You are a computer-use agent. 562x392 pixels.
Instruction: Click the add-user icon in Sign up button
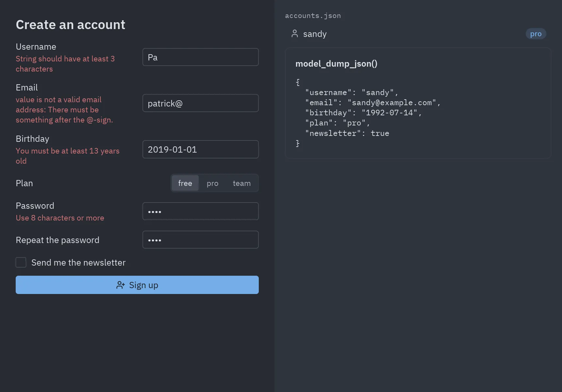coord(121,285)
